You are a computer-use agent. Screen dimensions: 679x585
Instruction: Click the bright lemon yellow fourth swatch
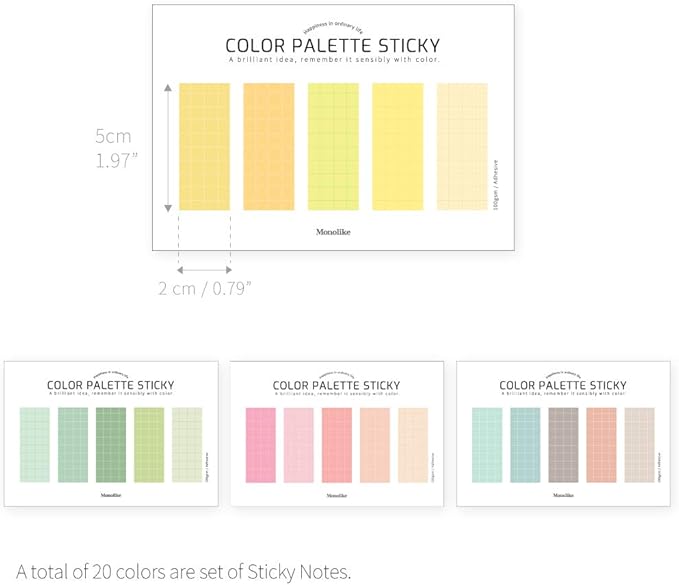[398, 146]
